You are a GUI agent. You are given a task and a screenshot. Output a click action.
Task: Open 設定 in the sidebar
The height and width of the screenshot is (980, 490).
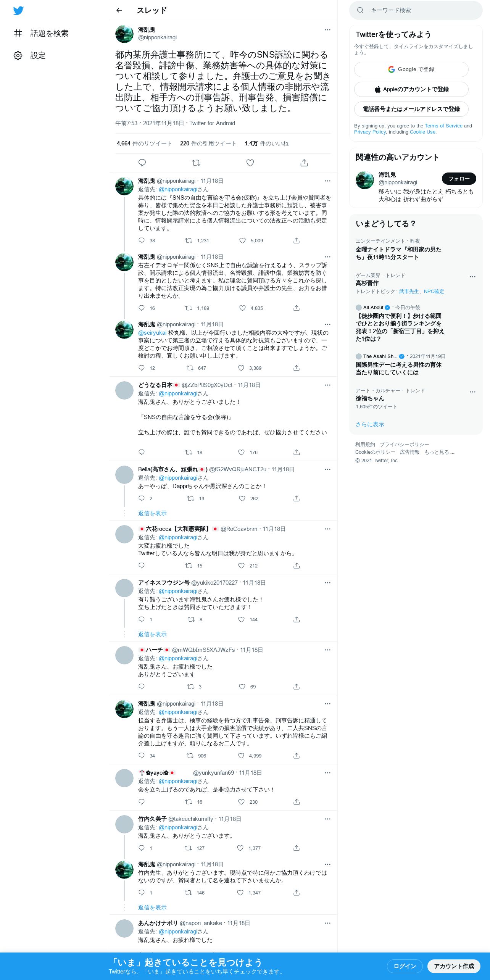point(30,56)
